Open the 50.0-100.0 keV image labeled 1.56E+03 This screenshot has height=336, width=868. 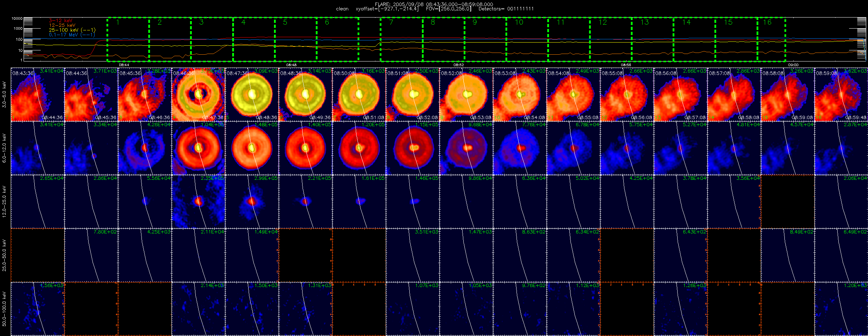point(38,309)
